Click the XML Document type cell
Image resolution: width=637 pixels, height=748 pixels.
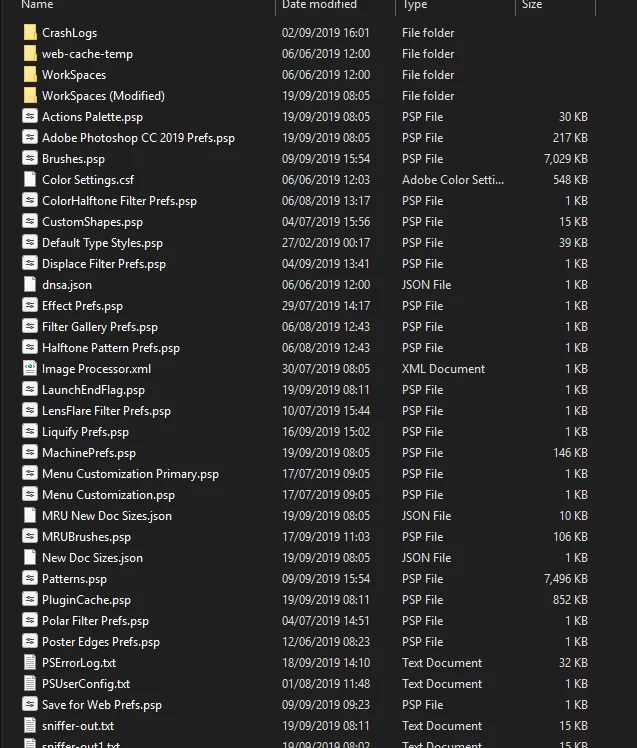coord(443,368)
